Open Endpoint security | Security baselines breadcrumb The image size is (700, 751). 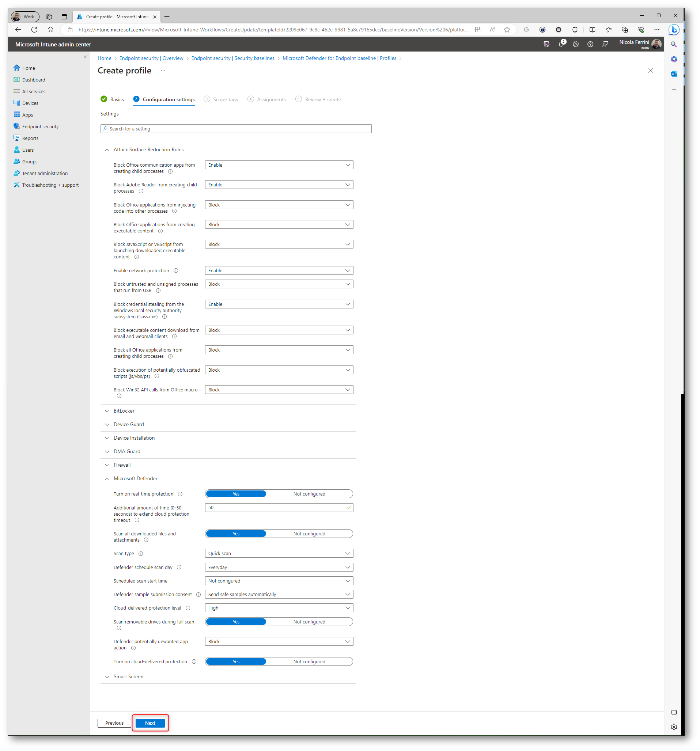[x=233, y=58]
